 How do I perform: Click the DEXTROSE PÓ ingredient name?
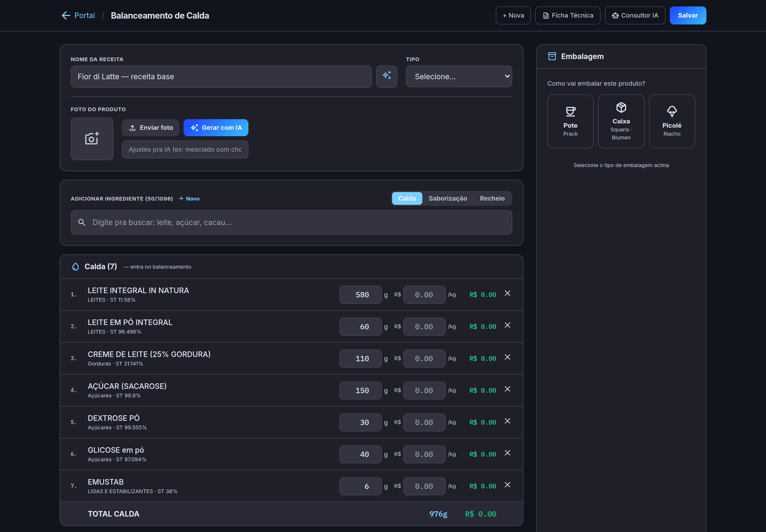click(113, 418)
